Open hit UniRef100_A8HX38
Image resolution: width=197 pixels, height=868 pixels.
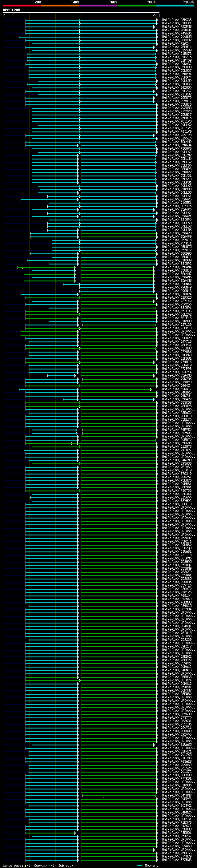[177, 20]
